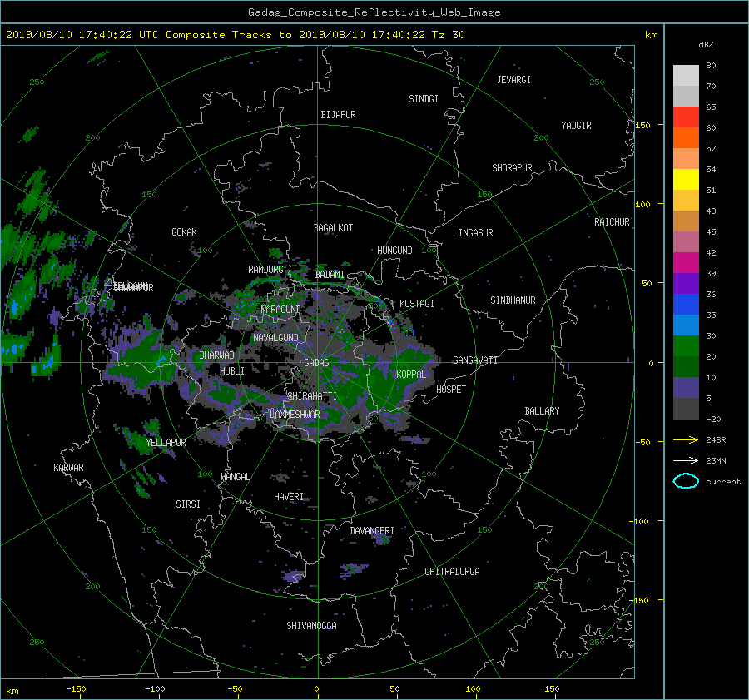Click the RAMDURG city label

pos(265,270)
